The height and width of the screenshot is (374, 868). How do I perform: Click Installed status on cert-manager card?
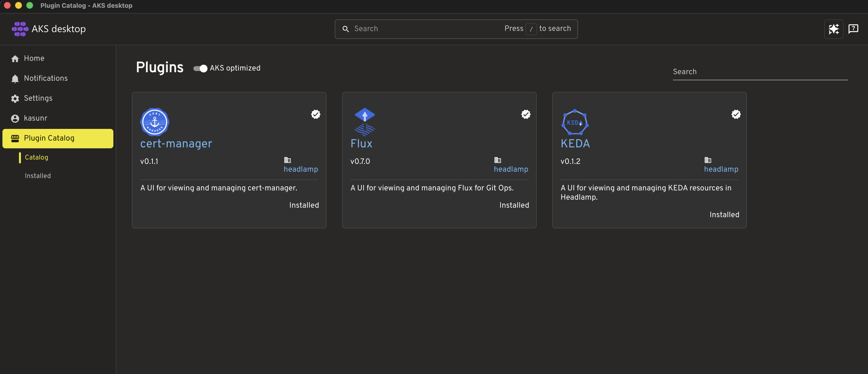[x=304, y=205]
